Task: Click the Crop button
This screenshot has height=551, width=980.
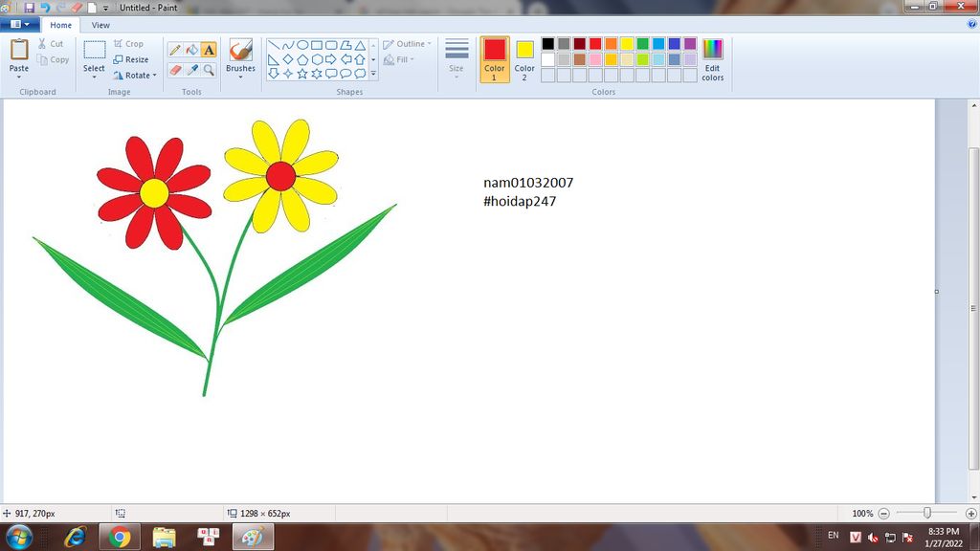Action: (129, 44)
